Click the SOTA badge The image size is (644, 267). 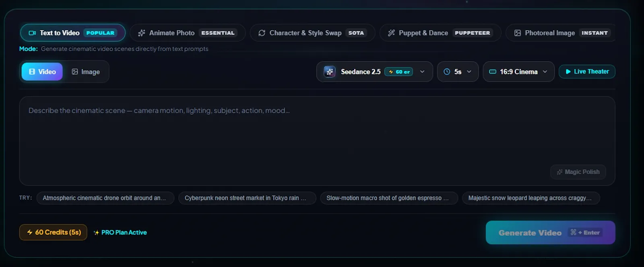click(356, 33)
